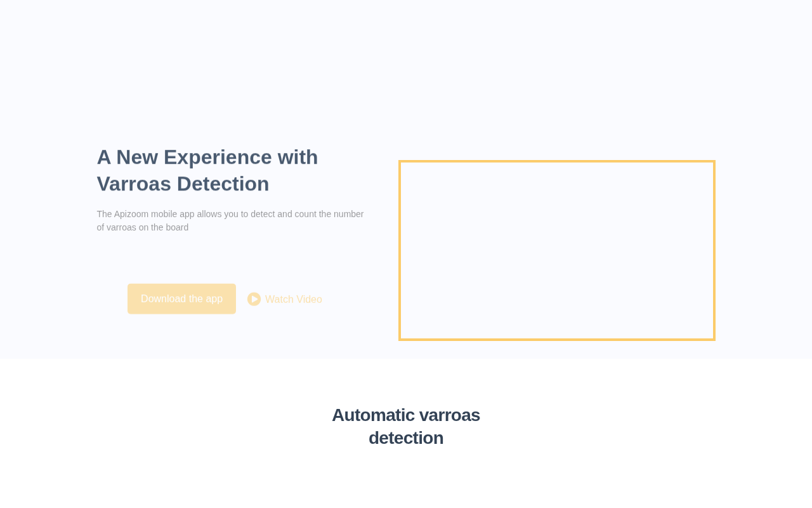Click "varroas" in the lower section heading
Image resolution: width=812 pixels, height=508 pixels.
pyautogui.click(x=450, y=415)
